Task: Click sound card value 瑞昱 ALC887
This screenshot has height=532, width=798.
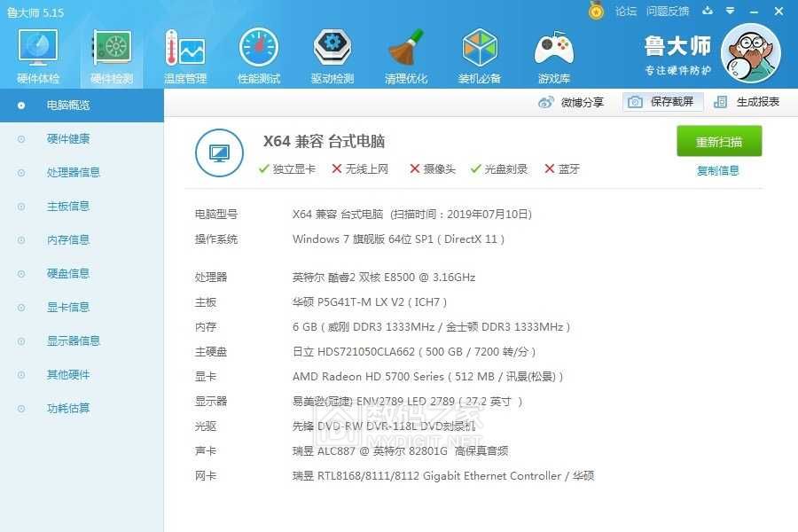Action: (400, 451)
